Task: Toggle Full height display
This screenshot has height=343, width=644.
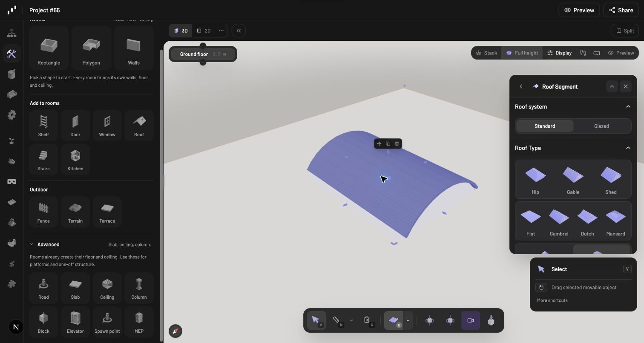Action: 522,53
